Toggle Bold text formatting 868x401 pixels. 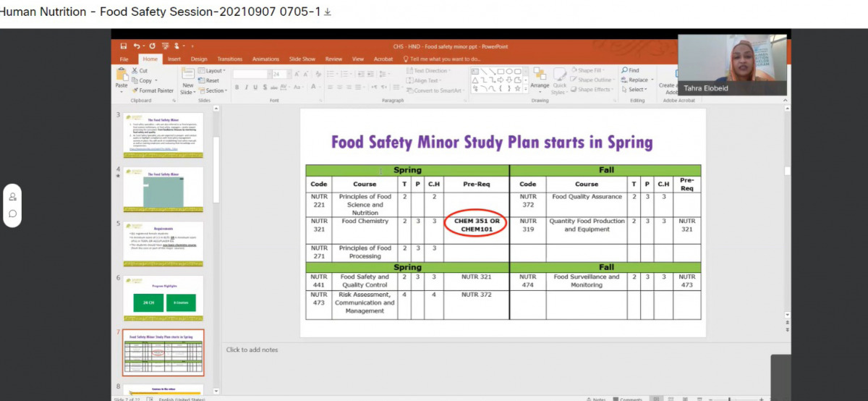(x=237, y=88)
